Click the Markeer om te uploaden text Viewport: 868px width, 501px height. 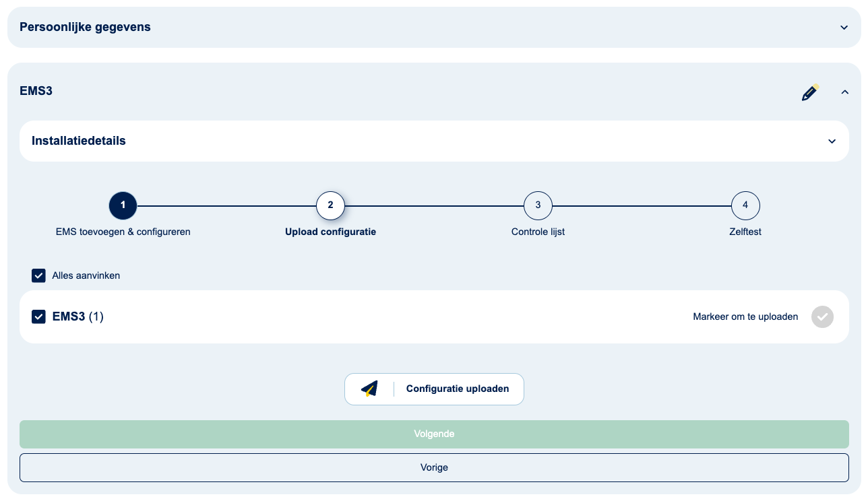click(745, 316)
